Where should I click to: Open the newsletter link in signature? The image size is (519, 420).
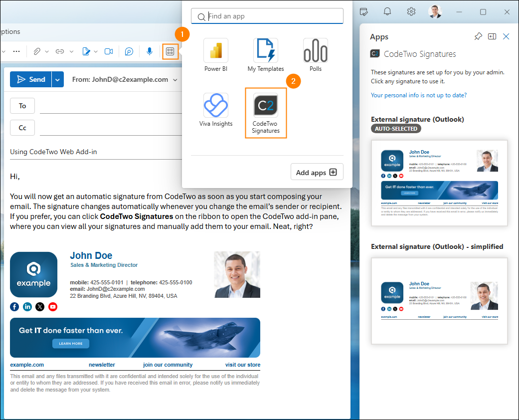click(x=102, y=365)
